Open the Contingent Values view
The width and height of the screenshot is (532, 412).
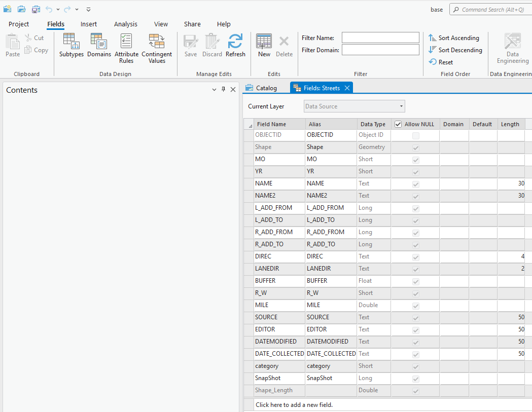click(157, 48)
